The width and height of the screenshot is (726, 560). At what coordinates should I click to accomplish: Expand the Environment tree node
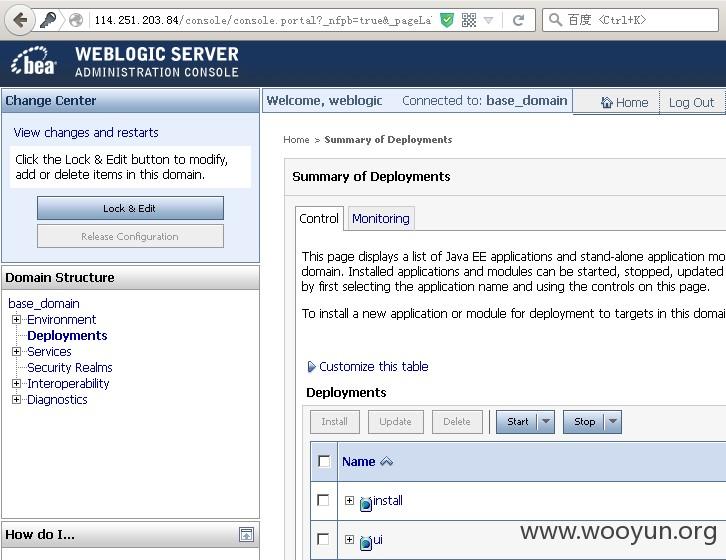coord(17,320)
